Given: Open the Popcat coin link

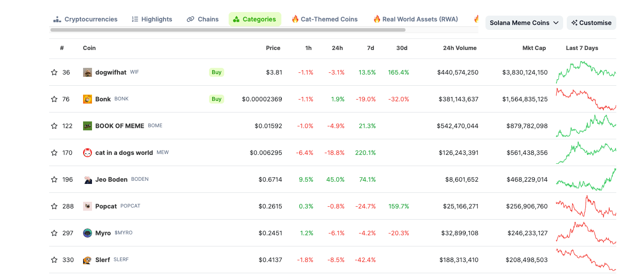Looking at the screenshot, I should (x=106, y=206).
